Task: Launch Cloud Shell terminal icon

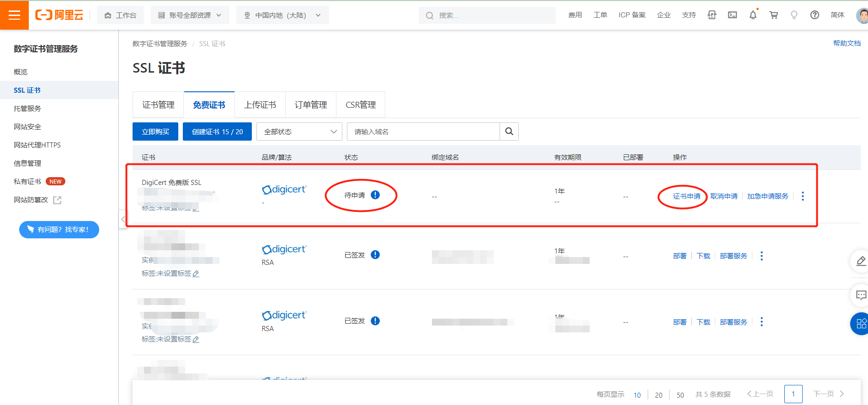Action: pos(732,15)
